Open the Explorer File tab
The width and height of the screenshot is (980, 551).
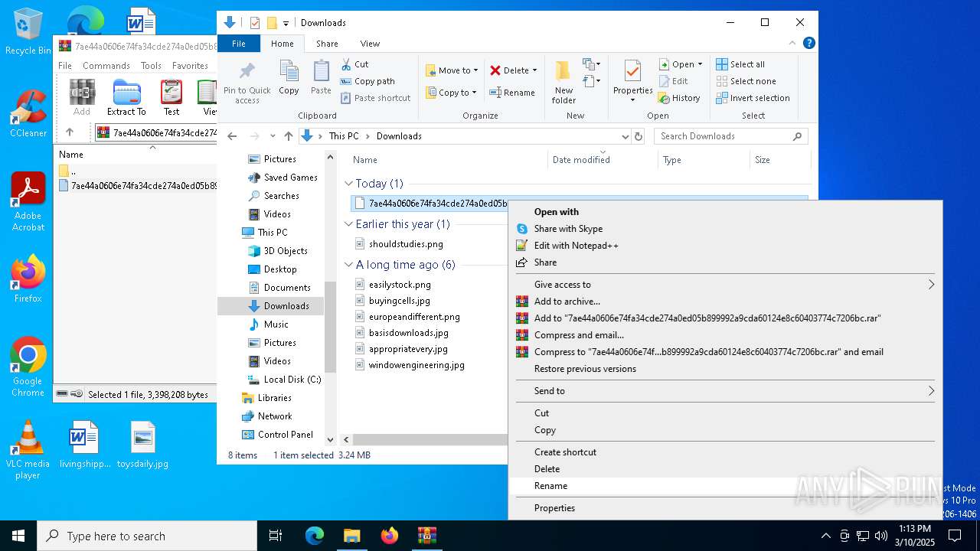point(239,44)
